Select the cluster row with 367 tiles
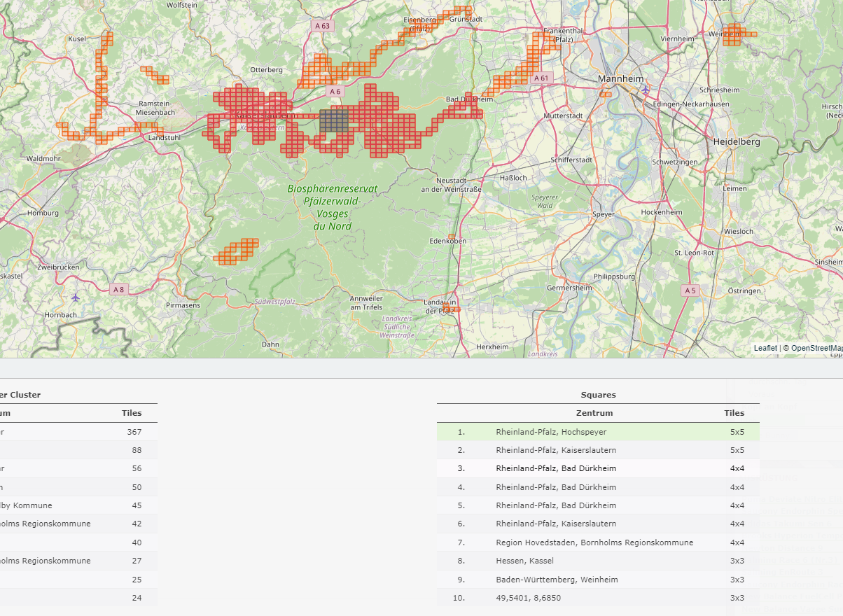The width and height of the screenshot is (843, 616). tap(77, 432)
